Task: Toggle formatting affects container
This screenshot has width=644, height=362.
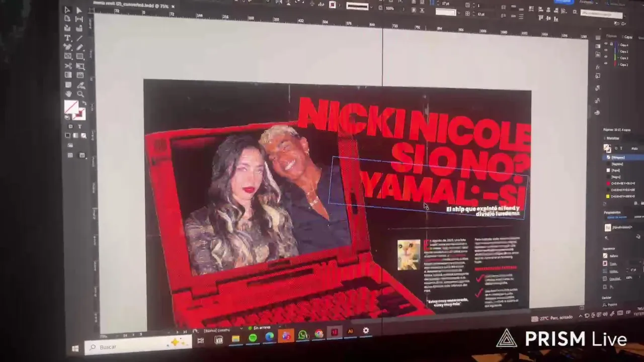Action: (x=70, y=127)
